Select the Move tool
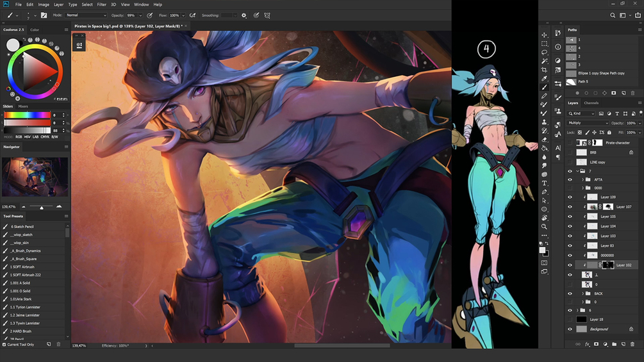Screen dimensions: 644x362 [544, 35]
